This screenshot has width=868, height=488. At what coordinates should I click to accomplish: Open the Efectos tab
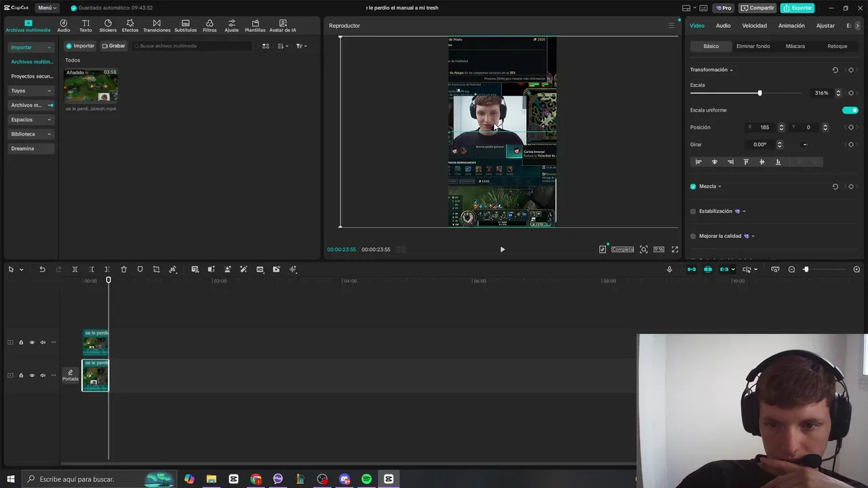pos(130,26)
